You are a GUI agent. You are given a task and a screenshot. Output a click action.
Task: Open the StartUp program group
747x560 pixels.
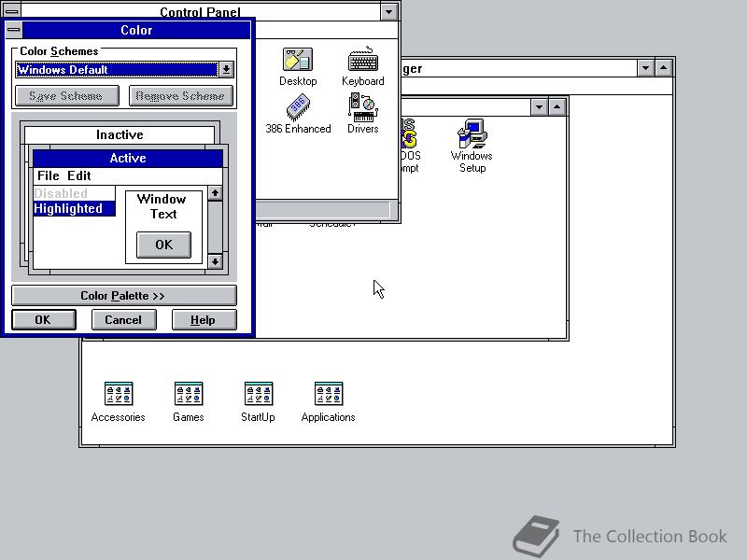pos(259,402)
